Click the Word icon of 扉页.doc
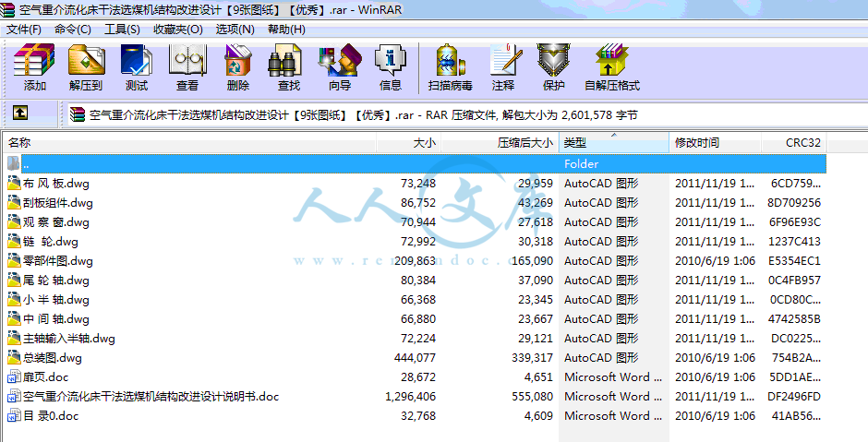Viewport: 868px width, 442px height. [x=14, y=376]
